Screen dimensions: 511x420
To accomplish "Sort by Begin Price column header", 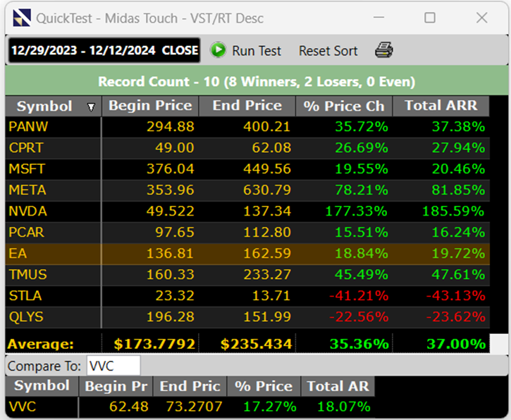I will tap(150, 106).
